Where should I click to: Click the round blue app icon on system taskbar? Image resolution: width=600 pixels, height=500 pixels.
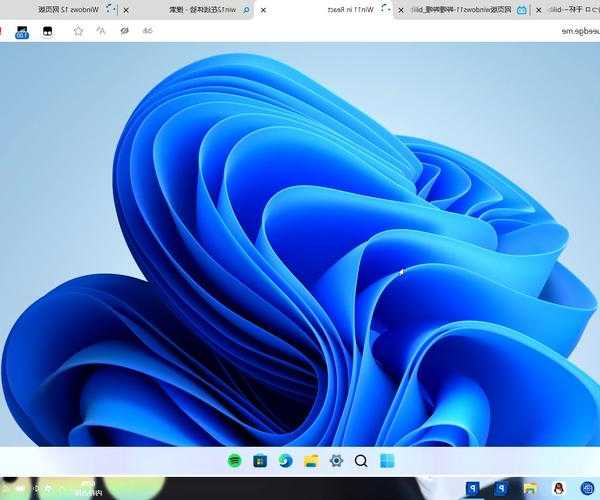587,489
